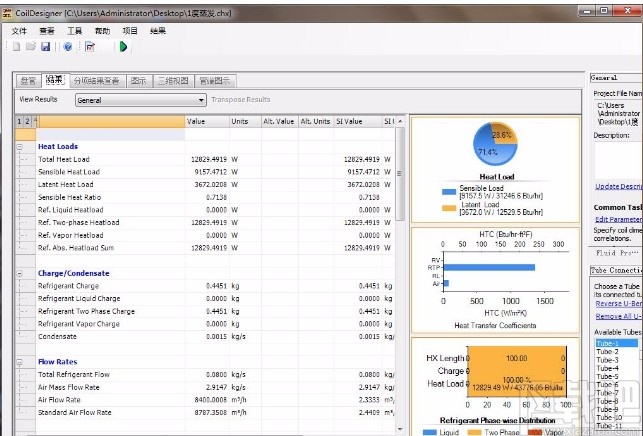
Task: Click the report document toolbar icon
Action: point(90,47)
